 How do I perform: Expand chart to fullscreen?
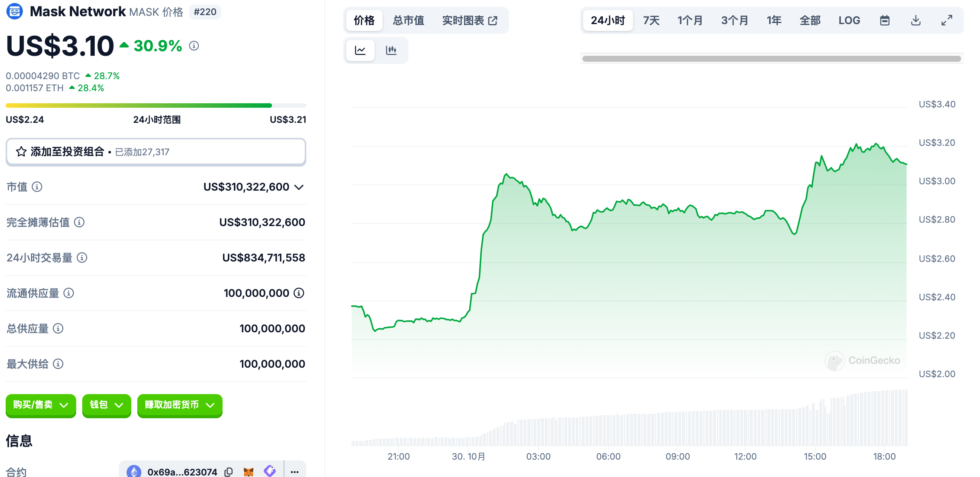click(x=946, y=20)
